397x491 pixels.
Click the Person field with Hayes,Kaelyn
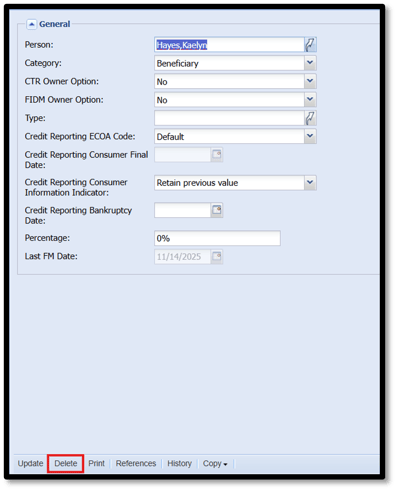point(229,45)
